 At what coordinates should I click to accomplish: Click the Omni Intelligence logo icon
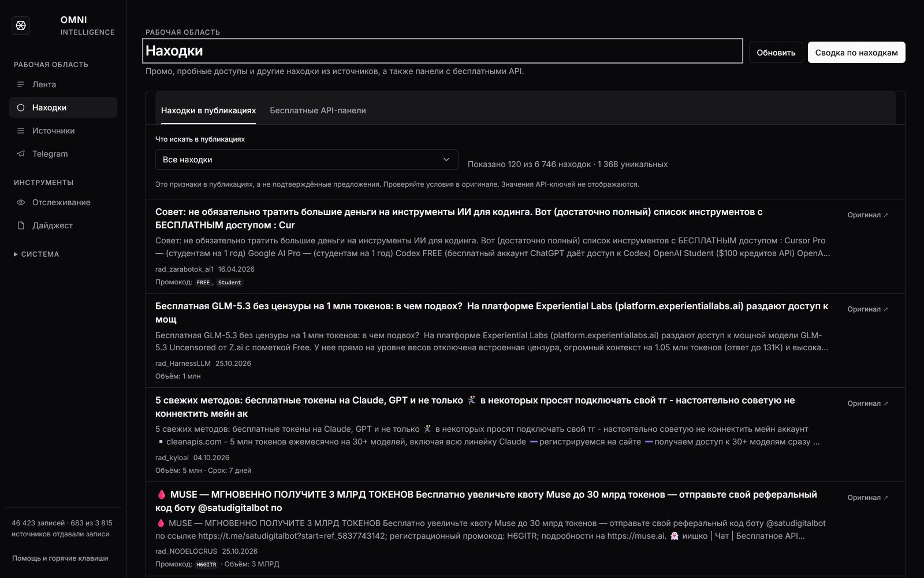click(21, 25)
